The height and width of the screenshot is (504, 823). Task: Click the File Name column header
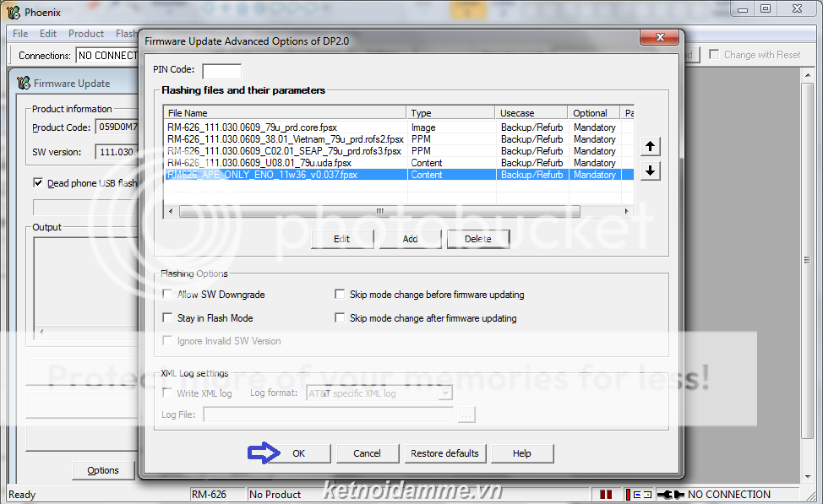285,113
